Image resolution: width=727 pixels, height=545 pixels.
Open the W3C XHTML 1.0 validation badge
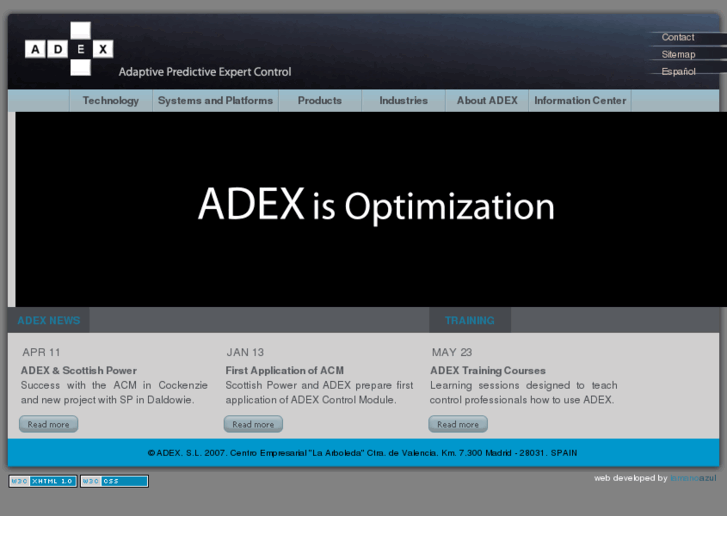(x=43, y=481)
